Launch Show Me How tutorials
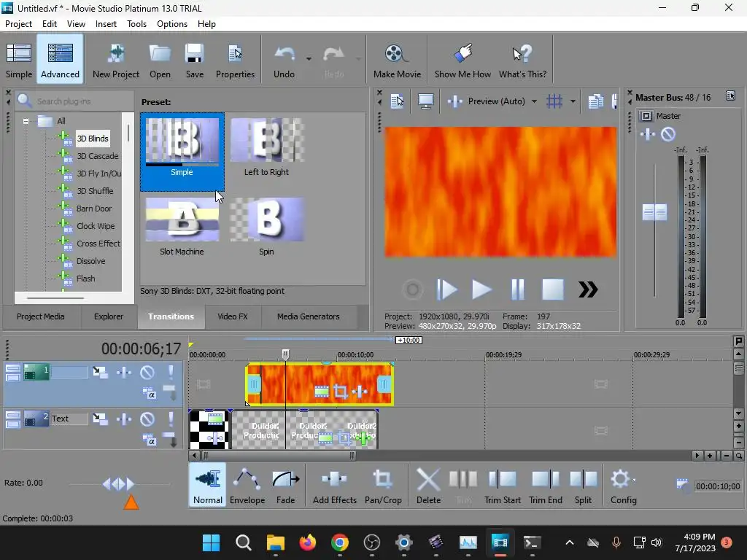 pyautogui.click(x=462, y=60)
